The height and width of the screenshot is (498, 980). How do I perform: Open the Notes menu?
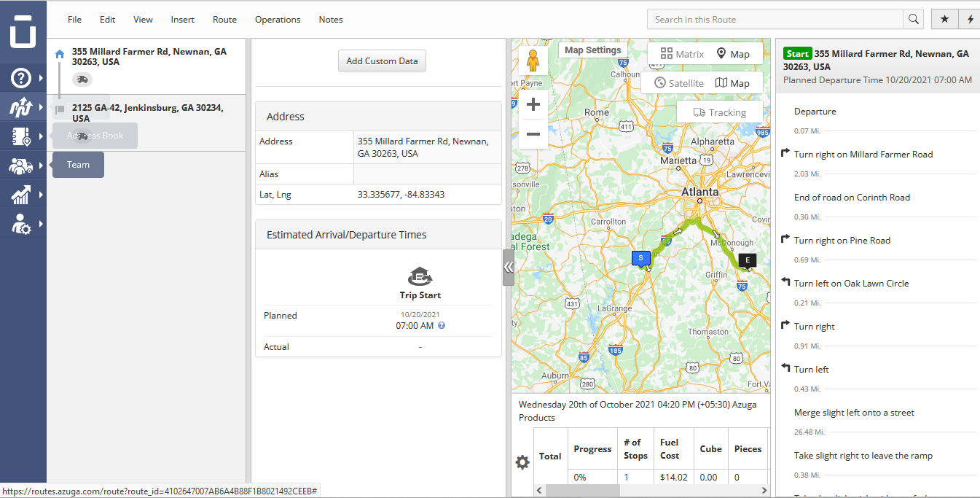(x=331, y=20)
